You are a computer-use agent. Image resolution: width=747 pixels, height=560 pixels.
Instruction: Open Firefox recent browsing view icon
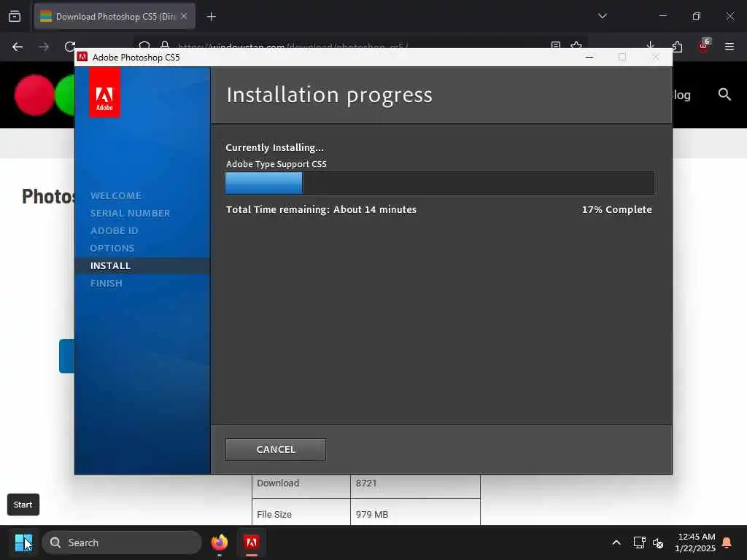(x=15, y=16)
